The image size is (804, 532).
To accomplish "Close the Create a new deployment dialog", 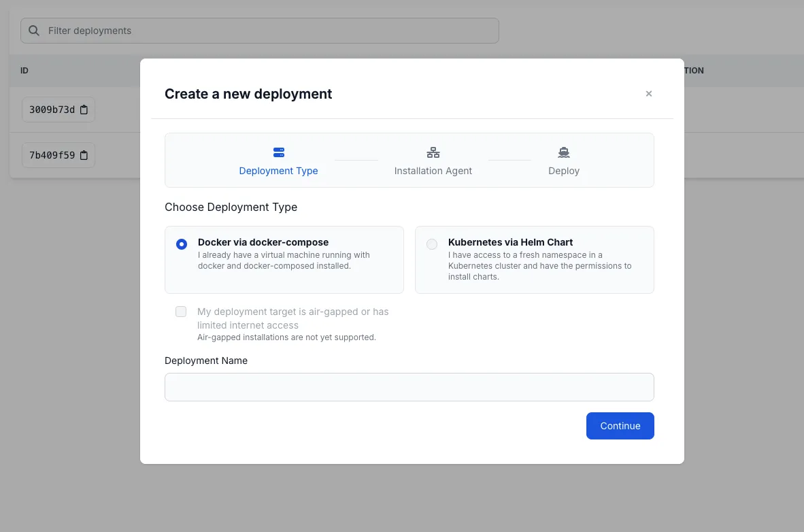I will click(649, 93).
